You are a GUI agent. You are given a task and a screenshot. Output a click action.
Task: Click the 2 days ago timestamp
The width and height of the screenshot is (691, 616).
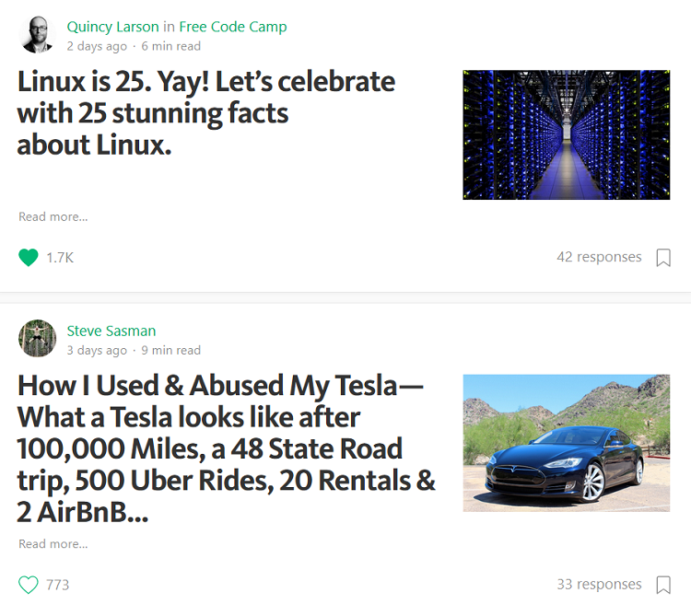click(97, 46)
